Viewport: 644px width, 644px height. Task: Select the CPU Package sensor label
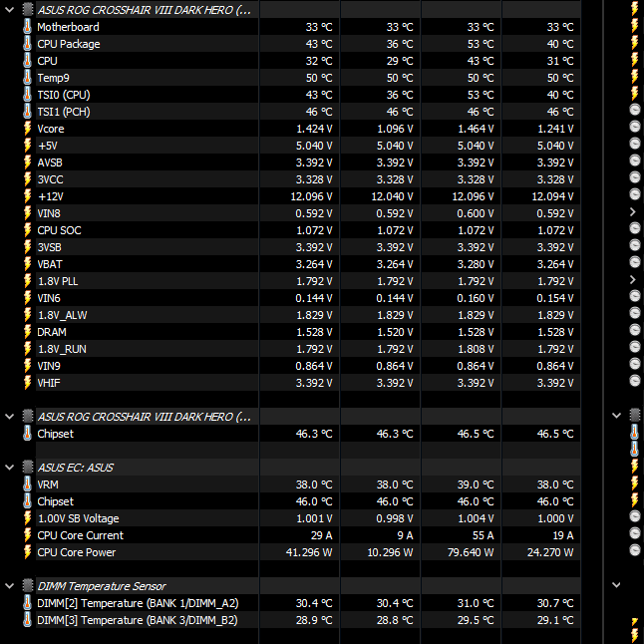tap(69, 44)
